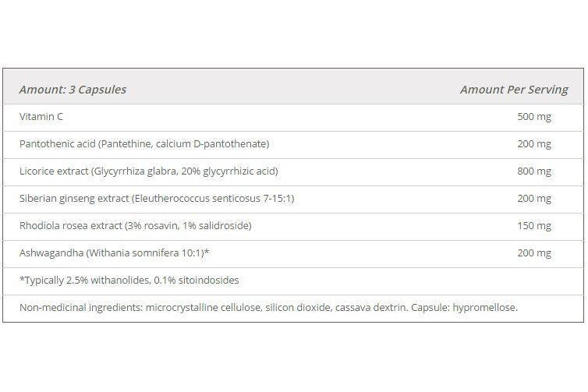Click the 200 mg amount for Siberian ginseng
The image size is (588, 392).
tap(533, 199)
